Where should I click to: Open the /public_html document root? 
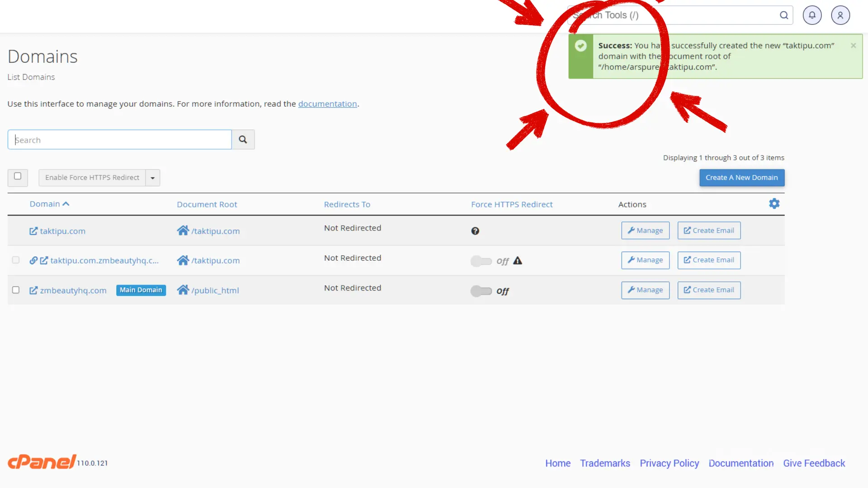pos(215,290)
